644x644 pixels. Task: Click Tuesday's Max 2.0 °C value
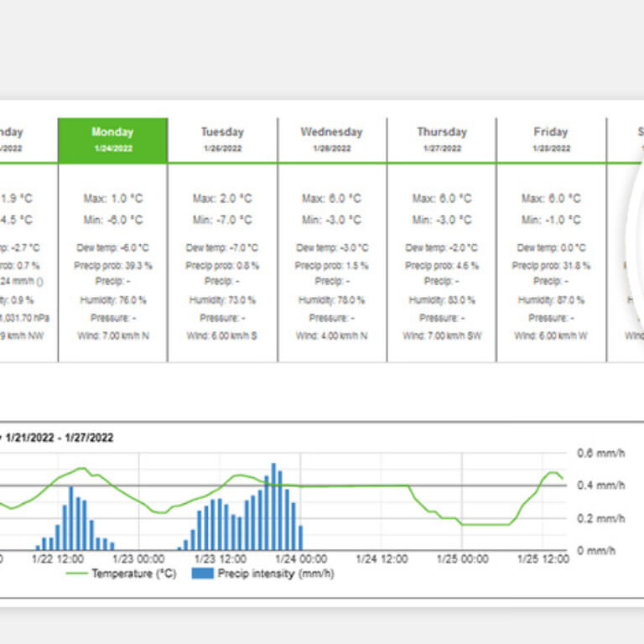pos(222,199)
